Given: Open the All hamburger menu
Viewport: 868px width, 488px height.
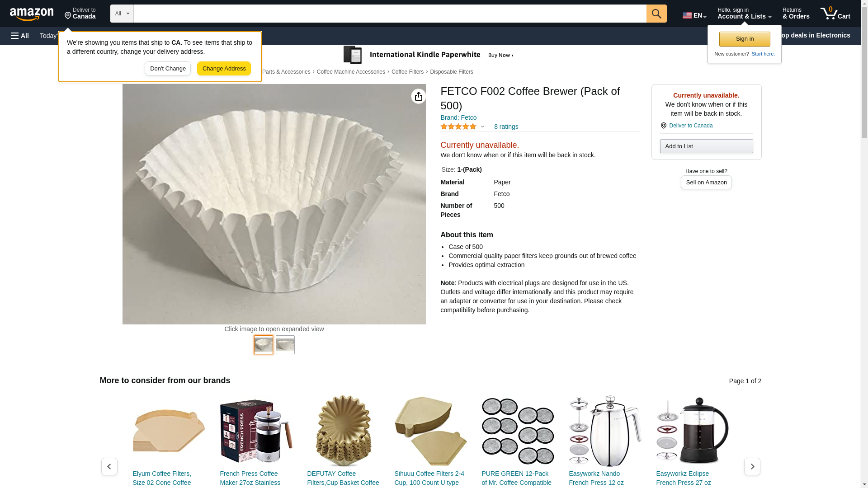Looking at the screenshot, I should (20, 36).
